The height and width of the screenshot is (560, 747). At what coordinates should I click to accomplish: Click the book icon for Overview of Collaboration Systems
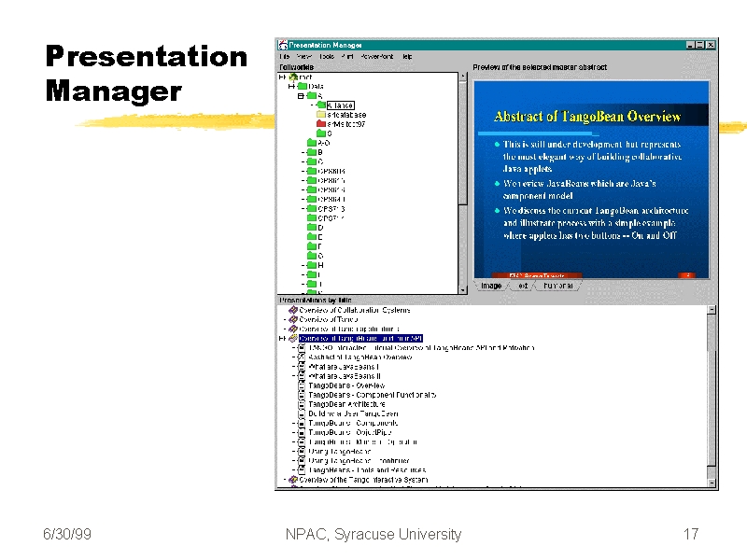293,310
